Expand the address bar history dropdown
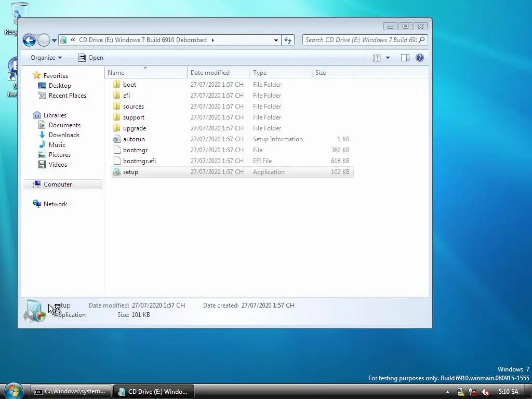This screenshot has width=532, height=399. click(x=276, y=41)
